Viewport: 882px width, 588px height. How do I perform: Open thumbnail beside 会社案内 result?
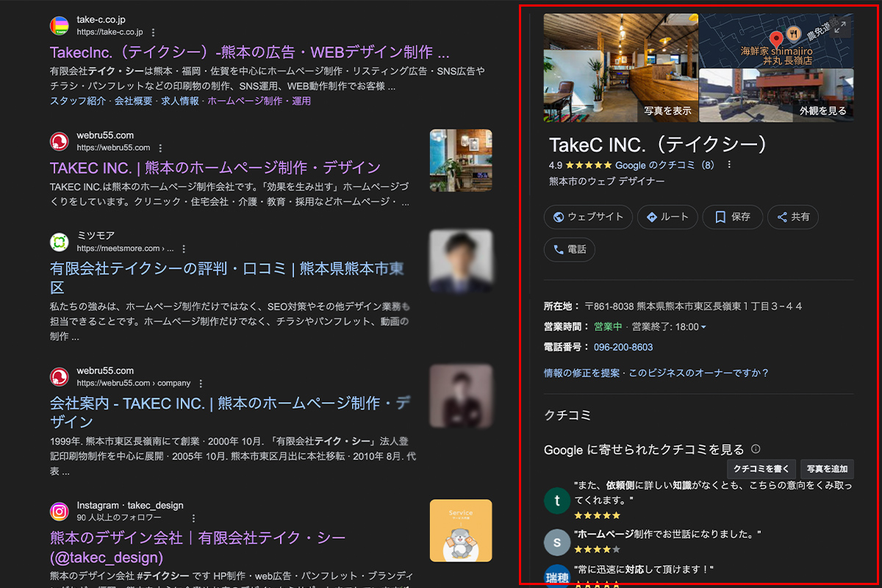tap(461, 397)
